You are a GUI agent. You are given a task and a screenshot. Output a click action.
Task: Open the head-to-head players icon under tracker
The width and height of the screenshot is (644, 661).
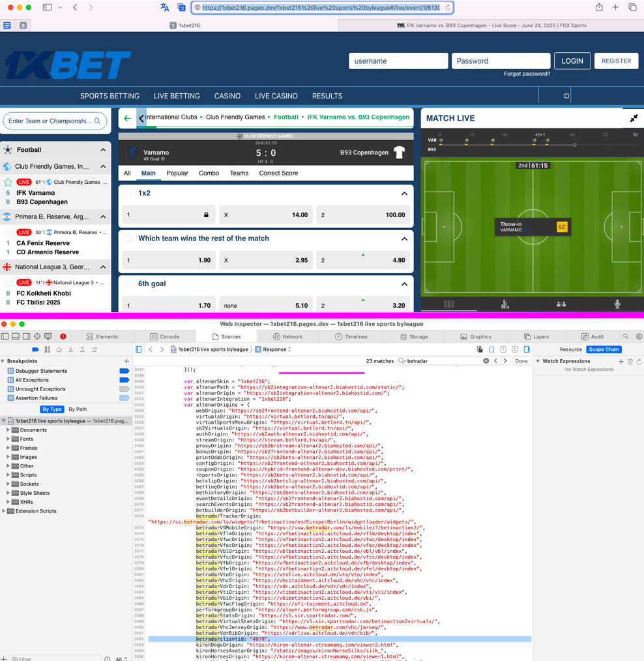pos(561,304)
